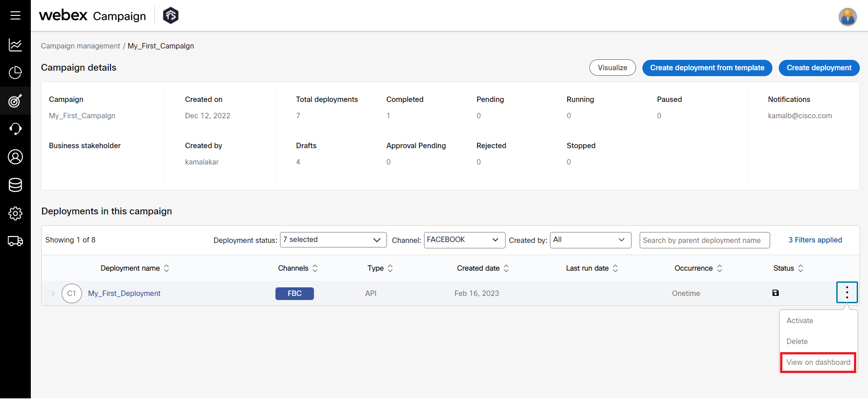Open the Created by dropdown

point(590,240)
